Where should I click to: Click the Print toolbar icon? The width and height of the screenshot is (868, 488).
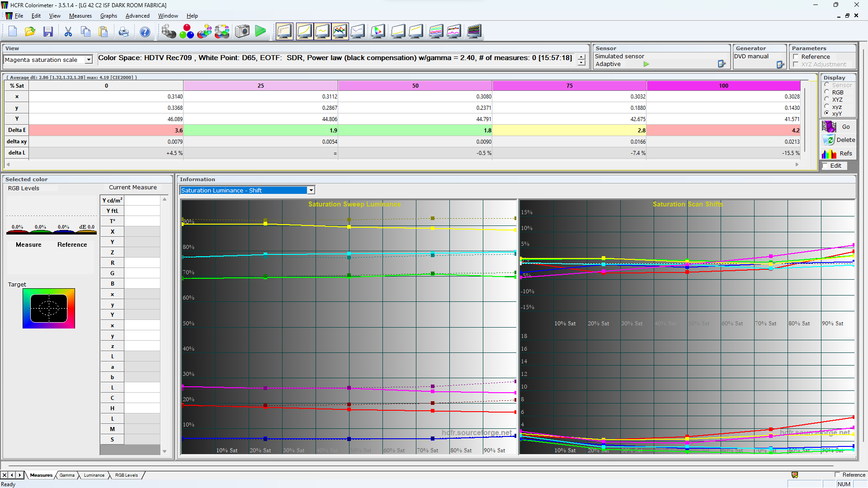pyautogui.click(x=123, y=32)
